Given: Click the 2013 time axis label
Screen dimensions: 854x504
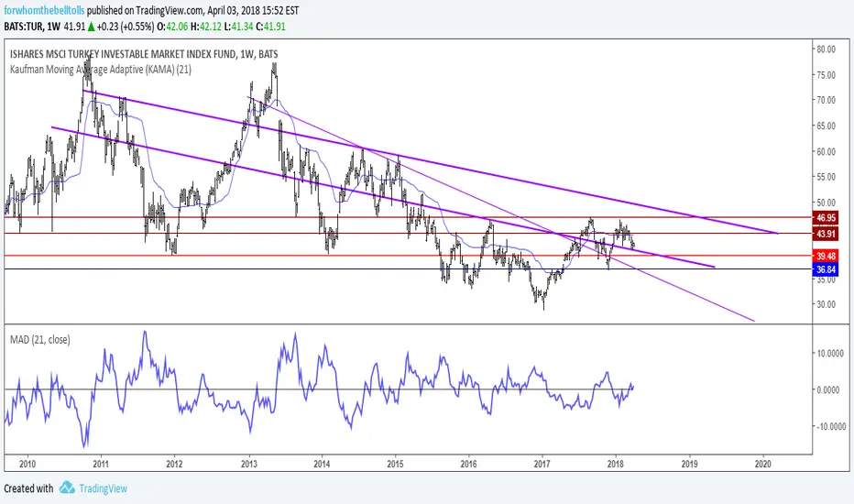Looking at the screenshot, I should point(249,464).
